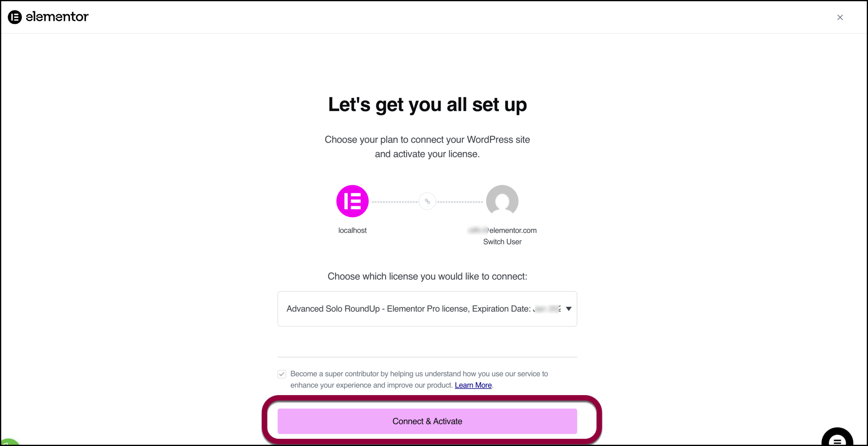
Task: Click the elementor wordmark text in header
Action: click(57, 17)
